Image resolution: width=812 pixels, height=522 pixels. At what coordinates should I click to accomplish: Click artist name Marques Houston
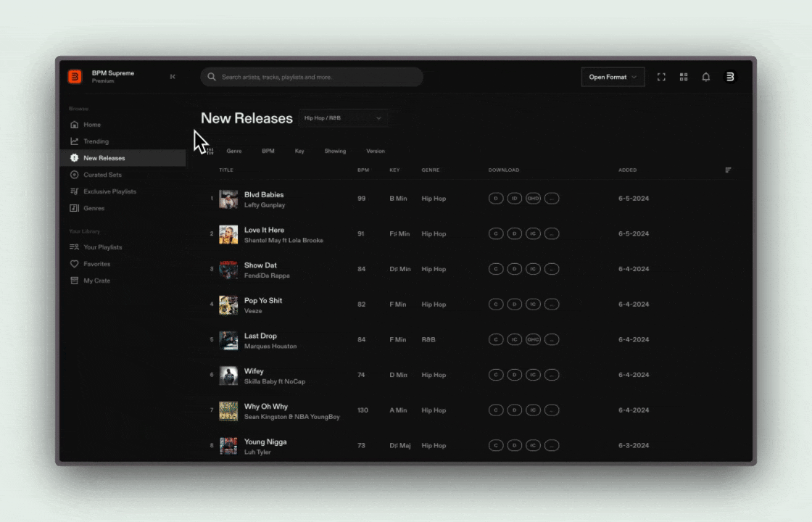270,346
